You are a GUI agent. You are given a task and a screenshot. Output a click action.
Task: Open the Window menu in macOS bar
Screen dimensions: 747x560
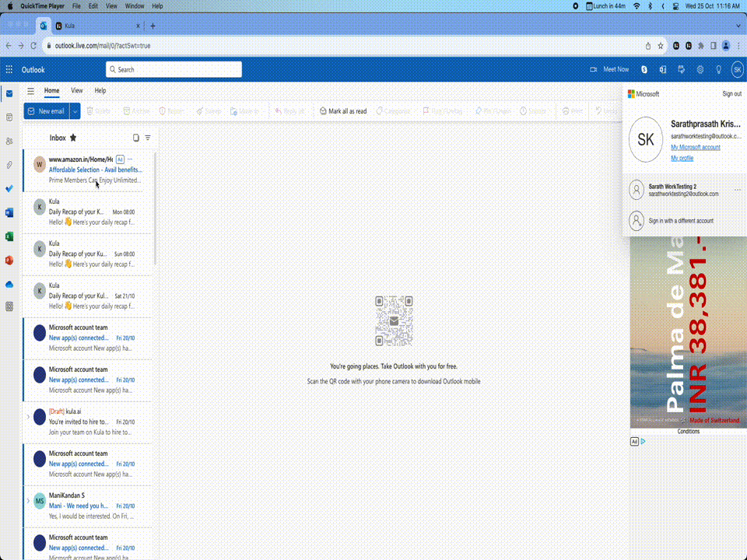135,6
